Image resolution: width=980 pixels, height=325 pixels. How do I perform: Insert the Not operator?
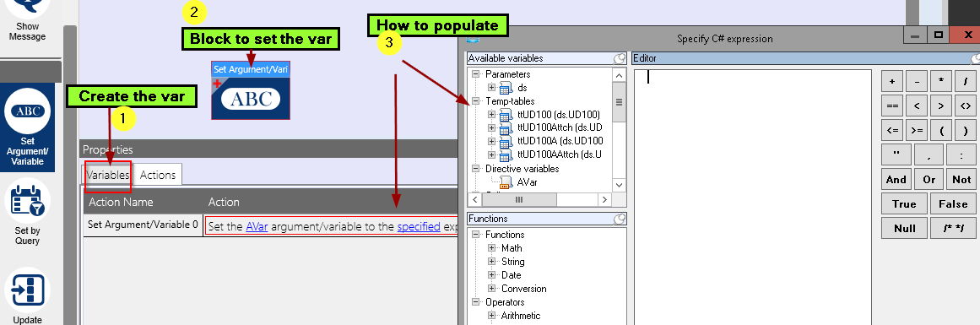961,179
